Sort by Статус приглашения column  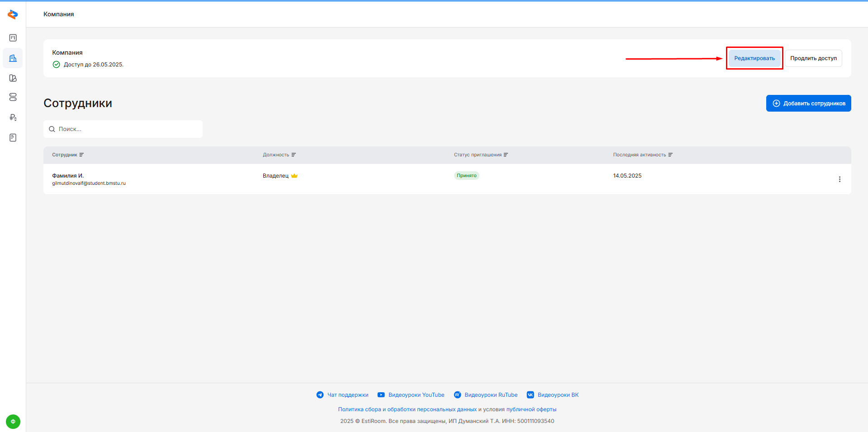[506, 155]
